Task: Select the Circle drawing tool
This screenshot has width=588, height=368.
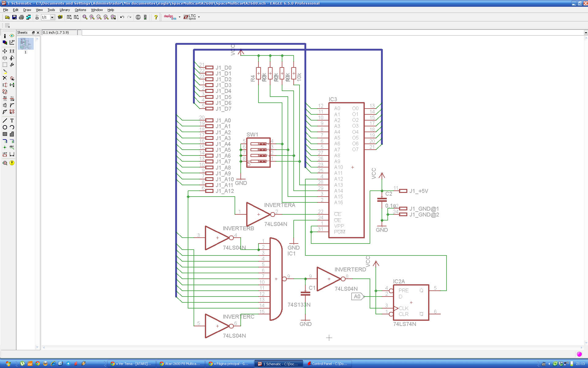Action: click(5, 127)
